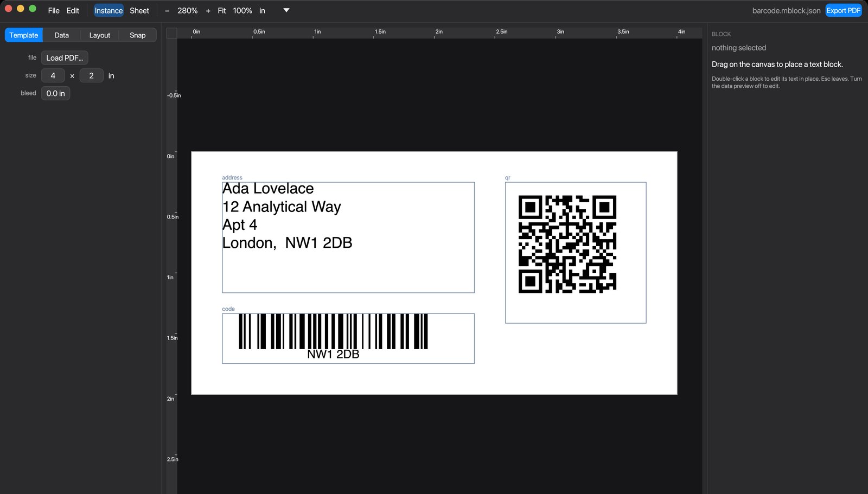The width and height of the screenshot is (868, 494).
Task: Open the Edit menu
Action: click(73, 10)
